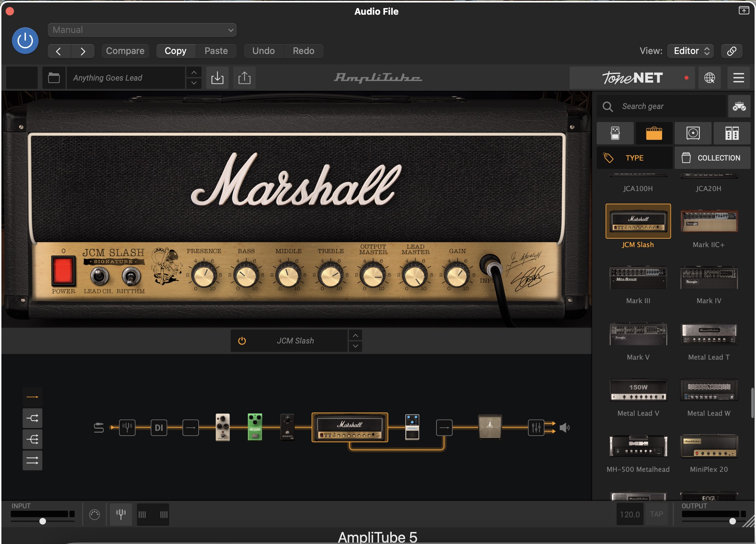Select the single series signal routing
The width and height of the screenshot is (756, 544).
[x=33, y=397]
